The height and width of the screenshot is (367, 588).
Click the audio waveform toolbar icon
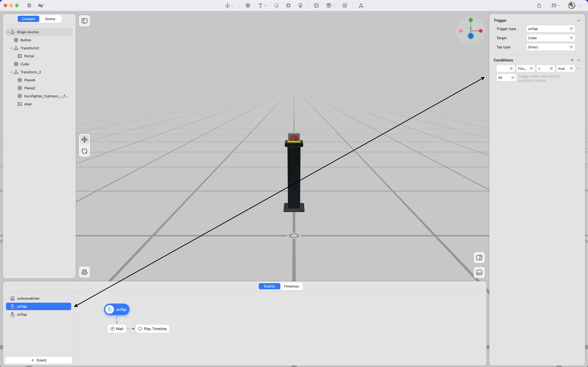click(345, 5)
